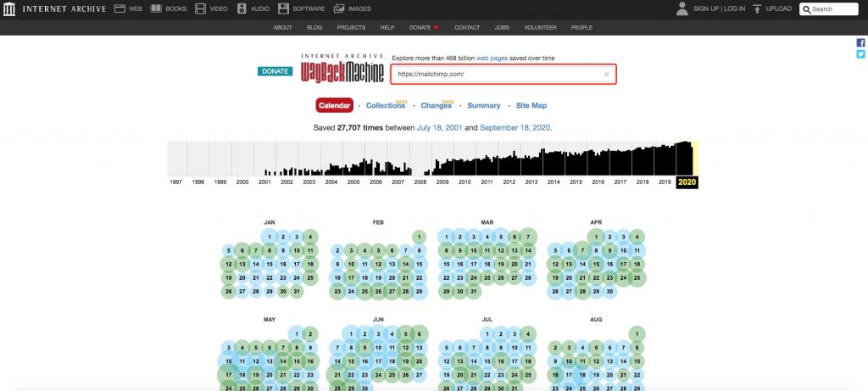Click into the mailchimp.com URL field
868x391 pixels.
coord(504,74)
